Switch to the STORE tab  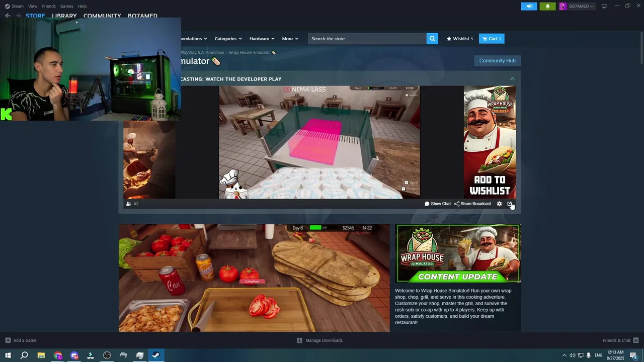[35, 16]
